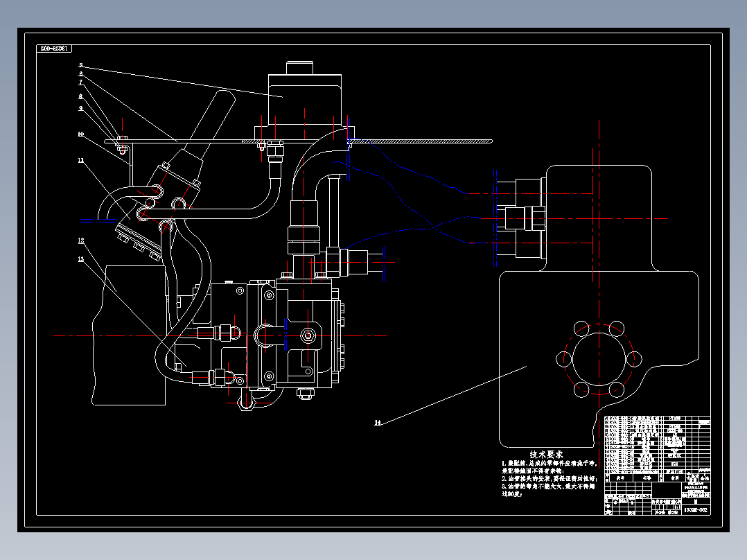
Task: Click drawing number 1302K-002 in title block
Action: pos(696,510)
